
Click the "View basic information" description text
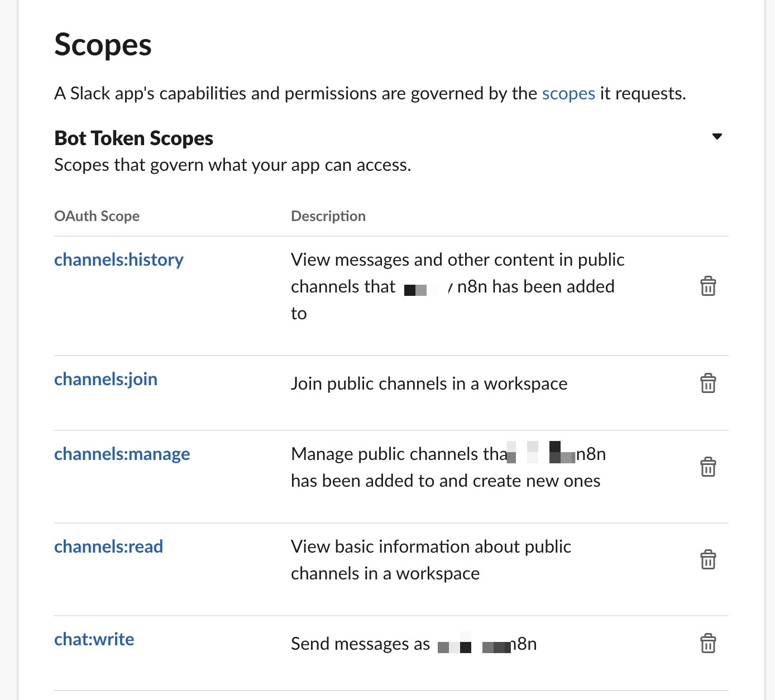(430, 546)
